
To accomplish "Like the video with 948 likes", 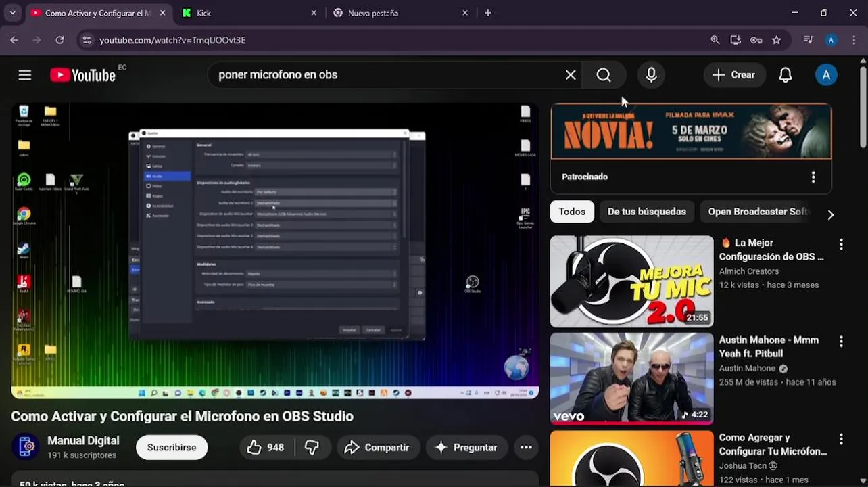I will pyautogui.click(x=265, y=447).
